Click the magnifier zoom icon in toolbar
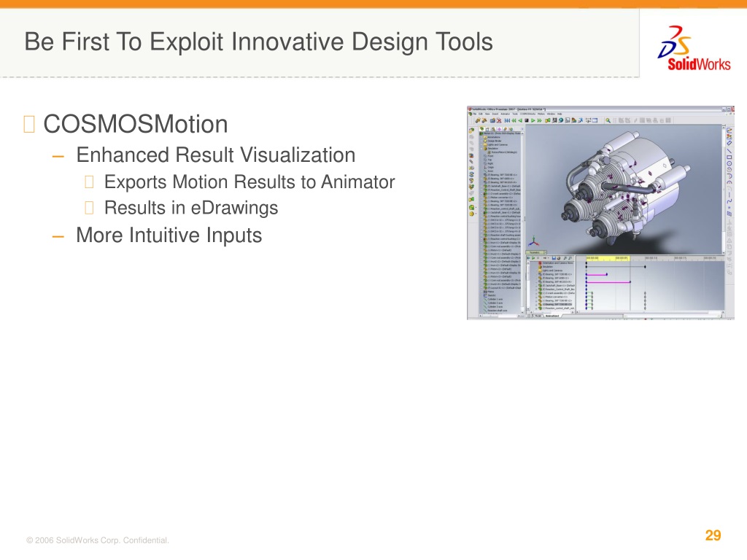 tap(608, 120)
